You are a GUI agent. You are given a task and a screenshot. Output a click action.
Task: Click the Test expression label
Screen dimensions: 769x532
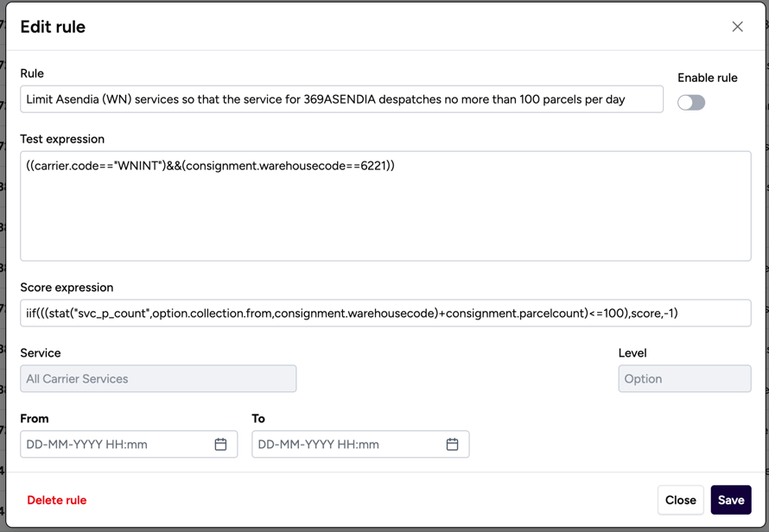coord(62,139)
